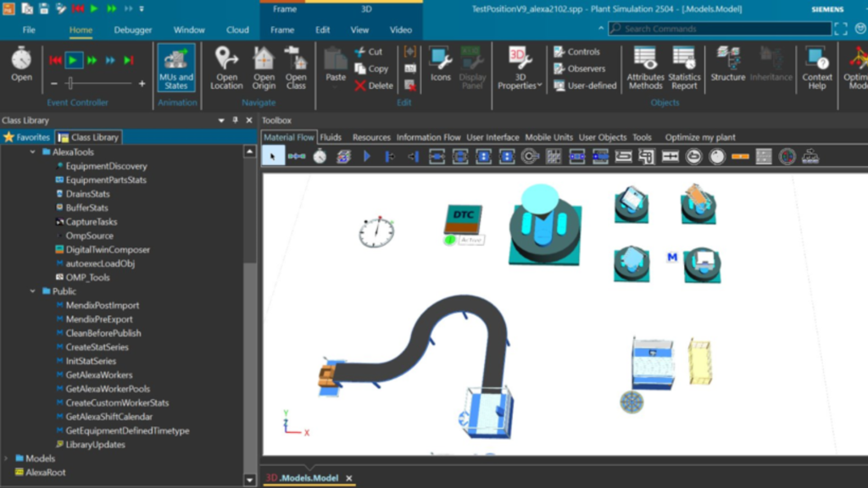The width and height of the screenshot is (868, 488).
Task: Pin the Class Library panel
Action: (x=236, y=120)
